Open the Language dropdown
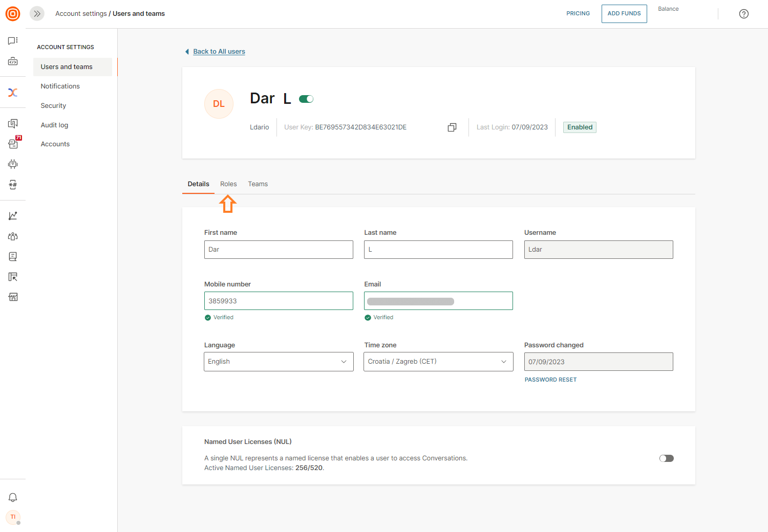Viewport: 768px width, 532px height. click(279, 362)
